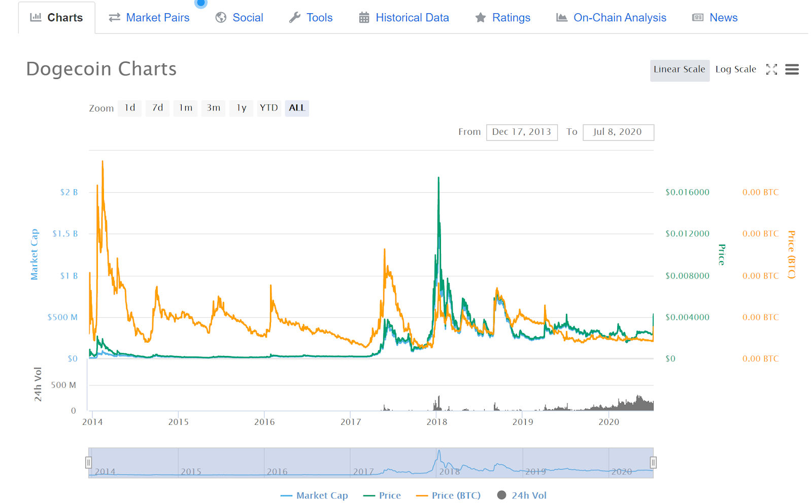
Task: Toggle the green Price series in legend
Action: [382, 495]
